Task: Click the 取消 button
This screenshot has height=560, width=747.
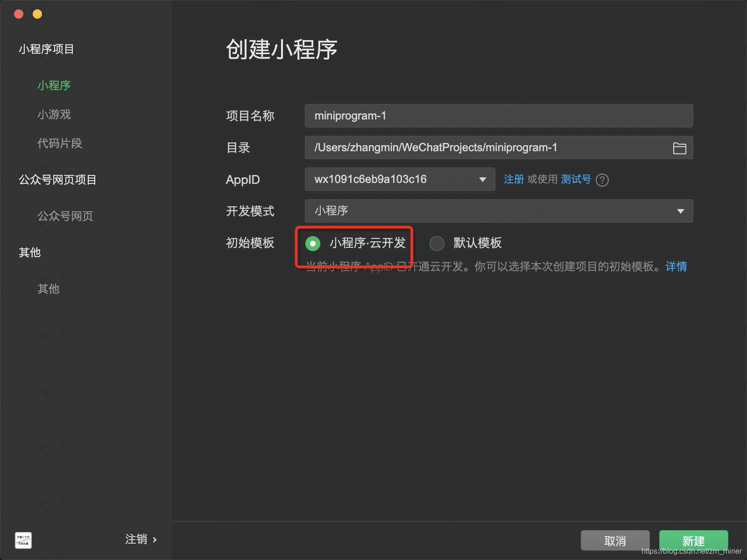Action: coord(615,541)
